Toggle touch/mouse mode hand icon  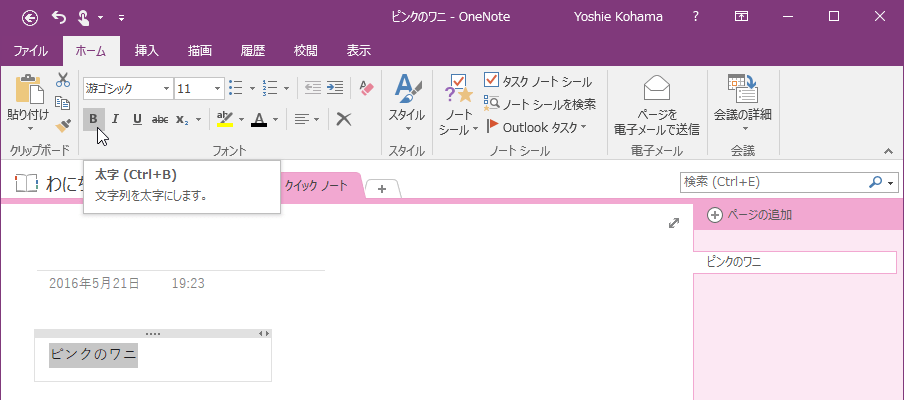(x=82, y=17)
